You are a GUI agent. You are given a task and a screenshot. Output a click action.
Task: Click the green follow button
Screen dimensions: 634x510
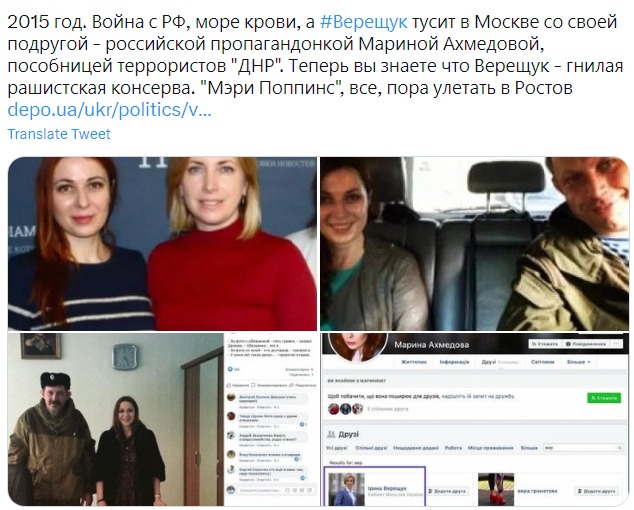click(604, 398)
